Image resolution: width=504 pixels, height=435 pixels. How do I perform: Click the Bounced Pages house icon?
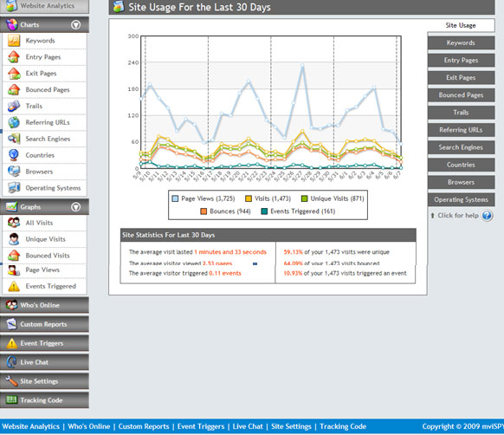pyautogui.click(x=14, y=90)
